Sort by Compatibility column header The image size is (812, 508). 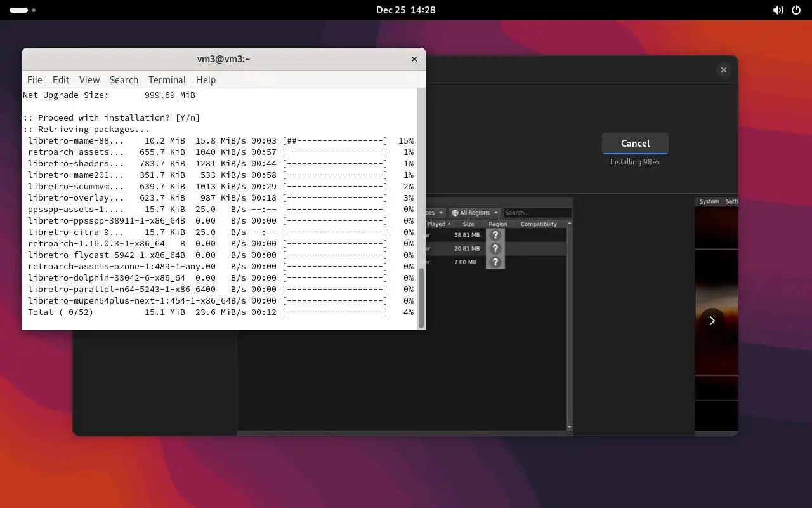coord(539,224)
